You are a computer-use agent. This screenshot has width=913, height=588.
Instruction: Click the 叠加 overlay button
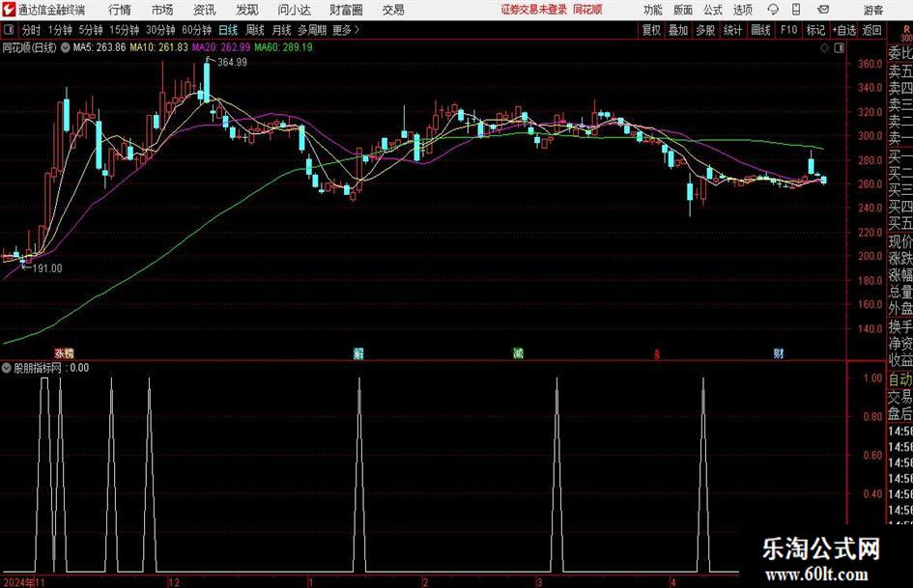tap(678, 30)
